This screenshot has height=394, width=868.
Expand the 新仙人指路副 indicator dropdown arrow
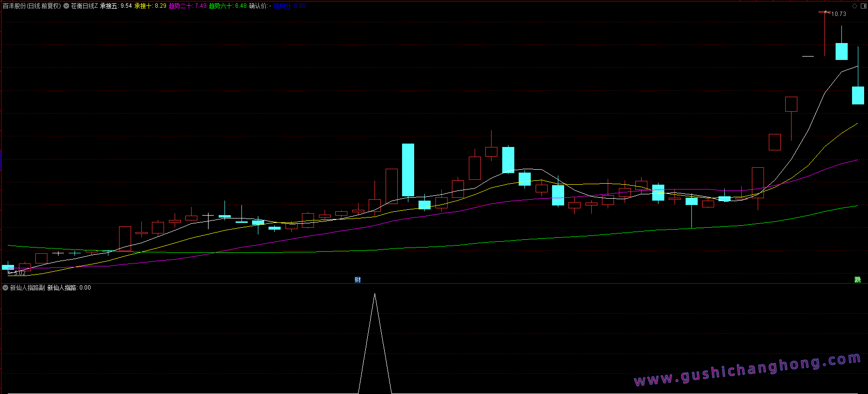[x=5, y=288]
